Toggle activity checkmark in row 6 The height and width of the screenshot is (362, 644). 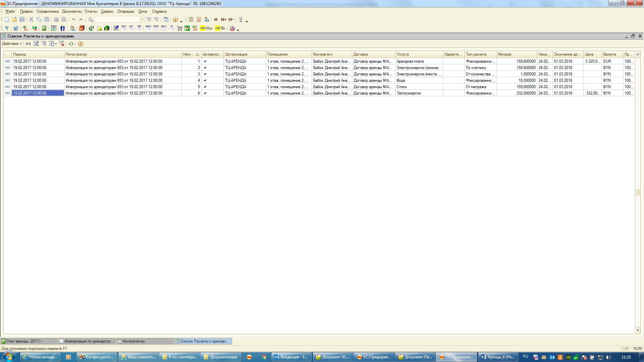tap(205, 93)
